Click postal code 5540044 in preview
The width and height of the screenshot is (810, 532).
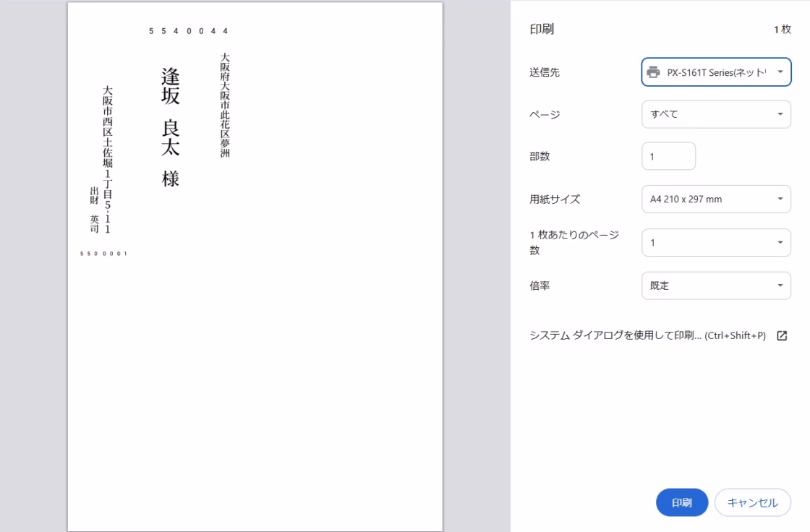click(x=188, y=32)
